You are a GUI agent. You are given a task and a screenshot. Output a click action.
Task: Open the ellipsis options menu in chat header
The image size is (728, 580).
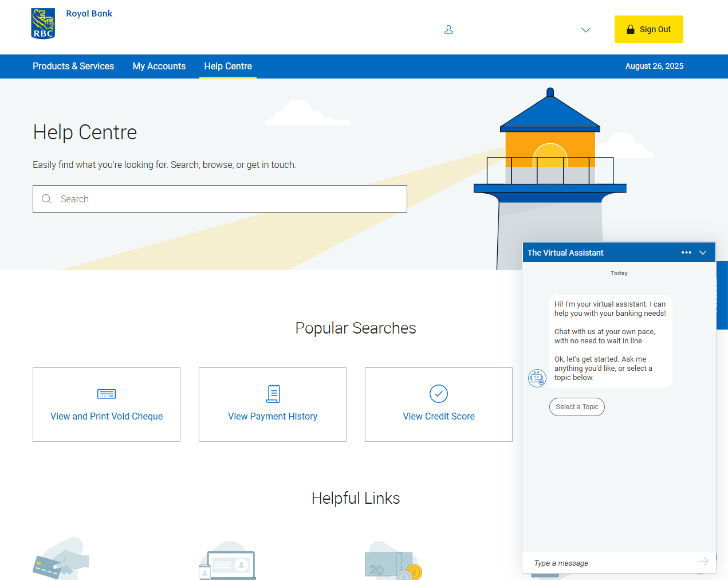click(686, 252)
